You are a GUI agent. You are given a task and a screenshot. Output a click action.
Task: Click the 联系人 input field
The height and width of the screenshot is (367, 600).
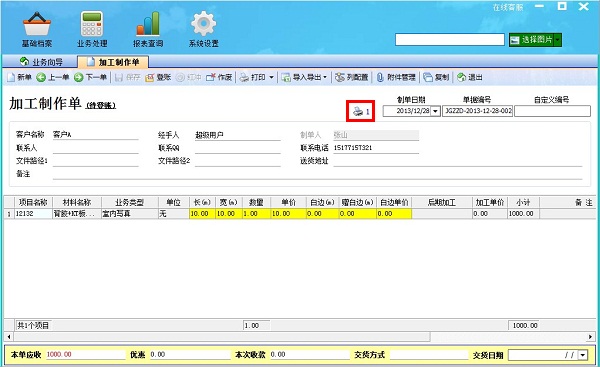coord(96,148)
